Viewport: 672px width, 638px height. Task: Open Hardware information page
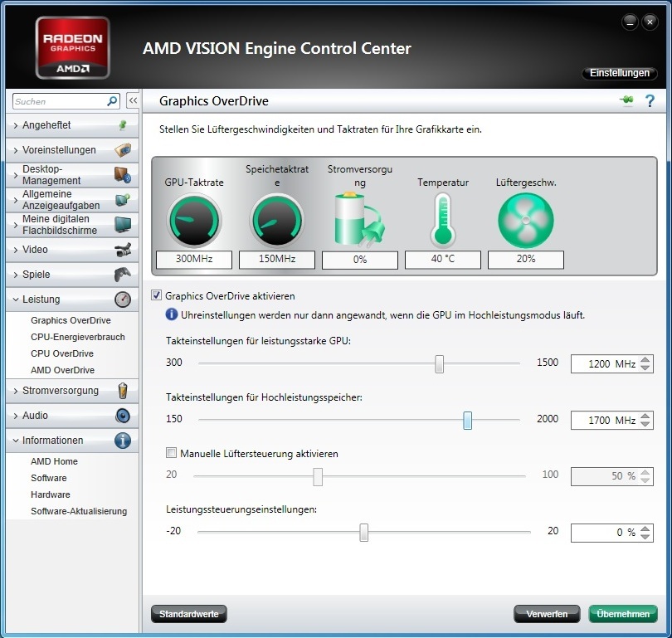[x=50, y=494]
